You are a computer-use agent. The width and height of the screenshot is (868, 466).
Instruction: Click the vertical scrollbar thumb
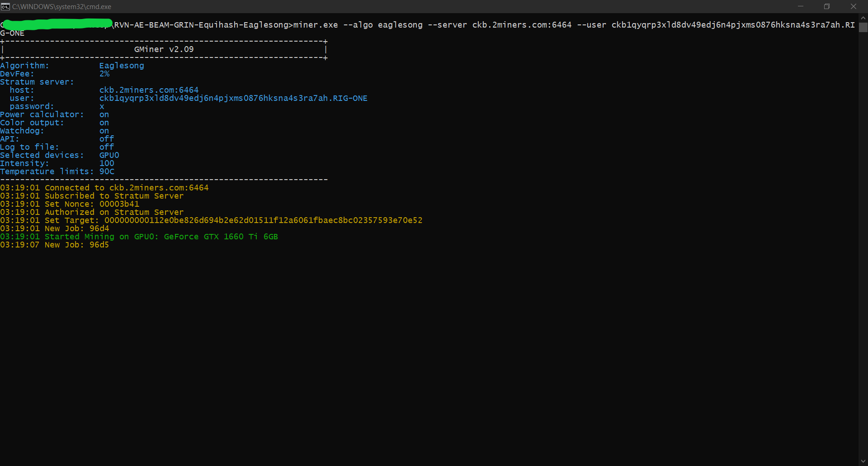click(863, 28)
